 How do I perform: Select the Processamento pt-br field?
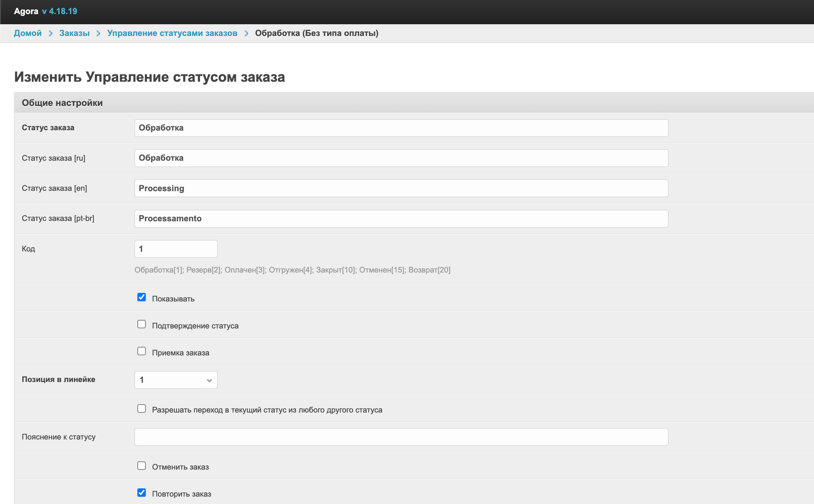(x=401, y=219)
